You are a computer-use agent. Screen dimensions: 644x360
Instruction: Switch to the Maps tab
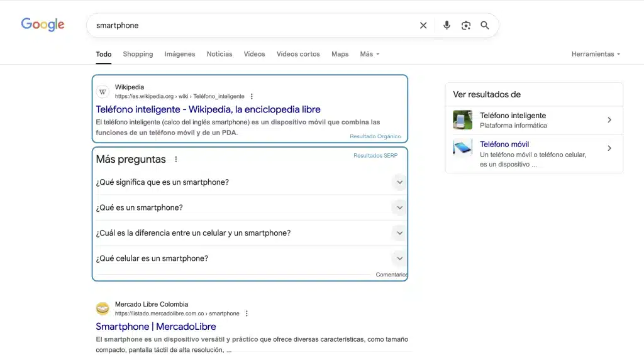pos(340,54)
